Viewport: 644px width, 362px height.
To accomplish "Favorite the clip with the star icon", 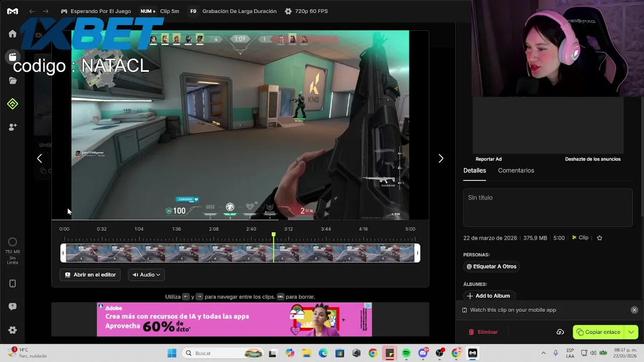I will [599, 238].
